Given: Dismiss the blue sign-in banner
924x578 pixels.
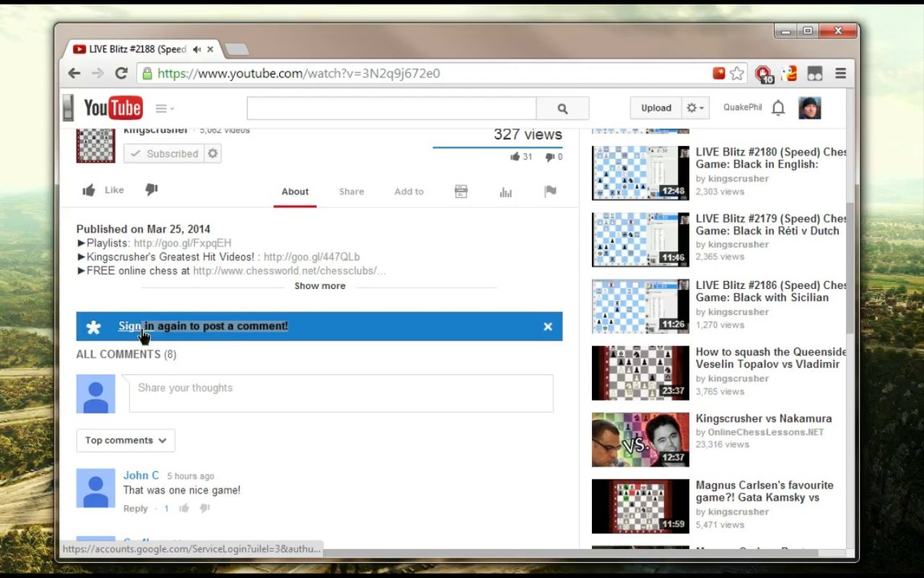Looking at the screenshot, I should 548,327.
